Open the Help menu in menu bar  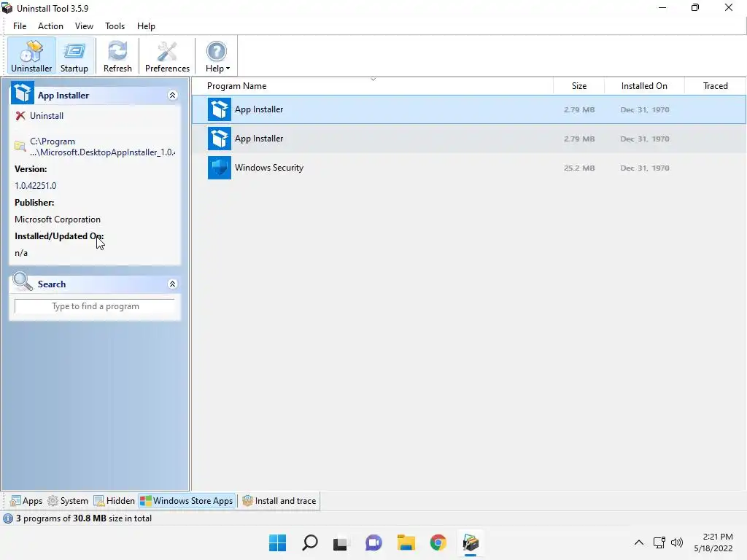[146, 26]
